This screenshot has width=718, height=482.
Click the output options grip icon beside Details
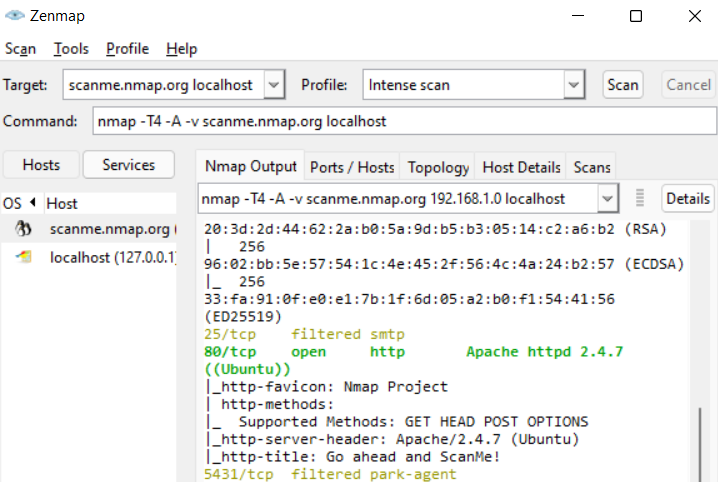(640, 198)
